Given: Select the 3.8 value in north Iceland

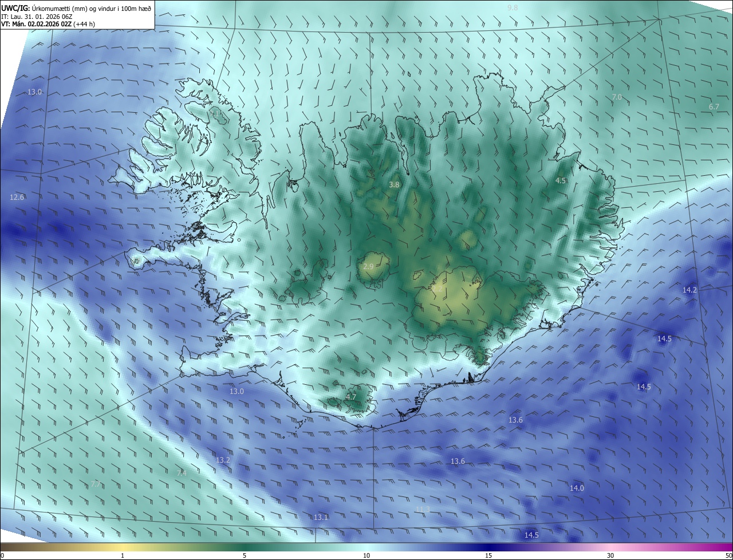Looking at the screenshot, I should coord(394,184).
